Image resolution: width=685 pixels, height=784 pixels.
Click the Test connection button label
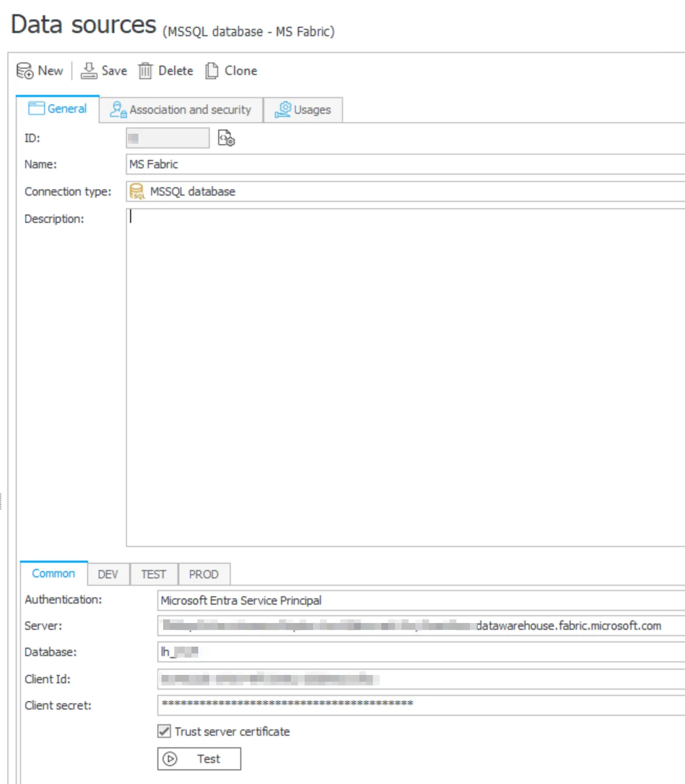coord(209,759)
